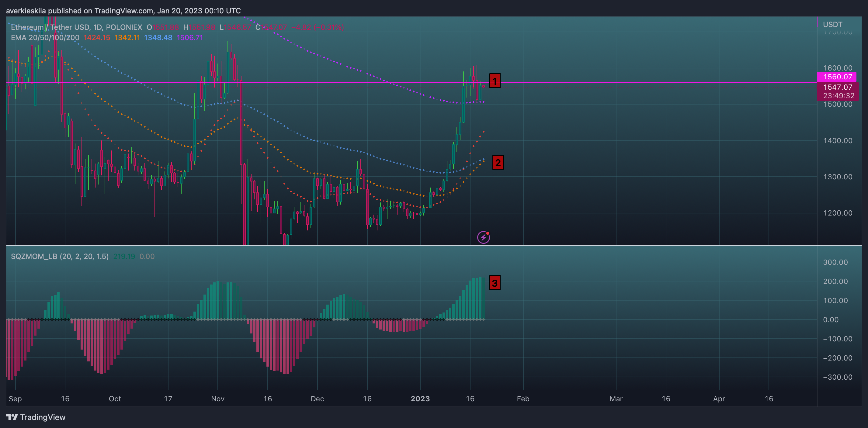Click the Nov label on time axis
The width and height of the screenshot is (868, 428).
pyautogui.click(x=218, y=399)
